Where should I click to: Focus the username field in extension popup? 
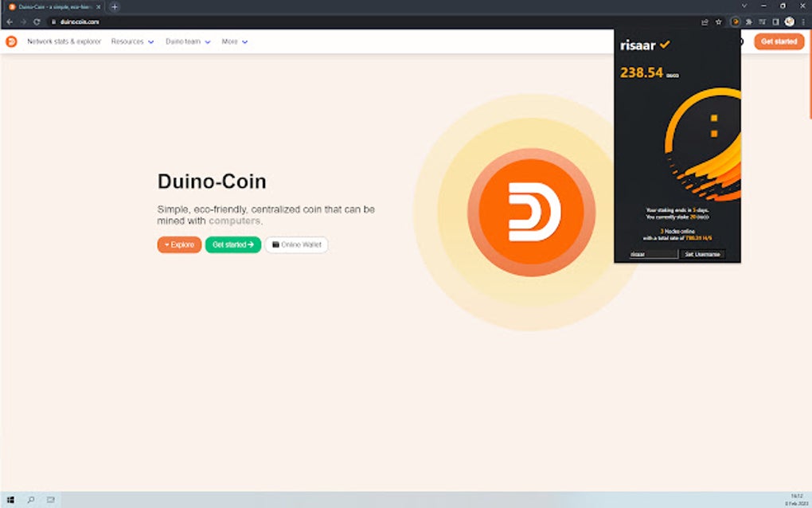[654, 254]
